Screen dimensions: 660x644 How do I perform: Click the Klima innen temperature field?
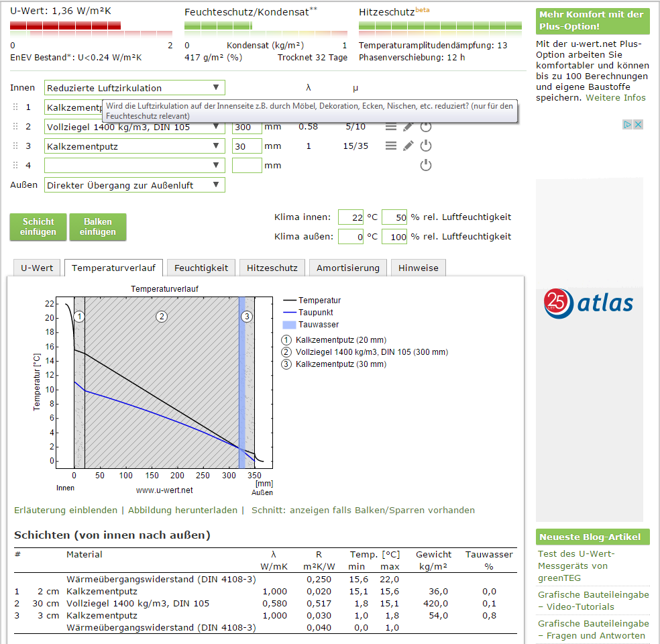[x=351, y=217]
